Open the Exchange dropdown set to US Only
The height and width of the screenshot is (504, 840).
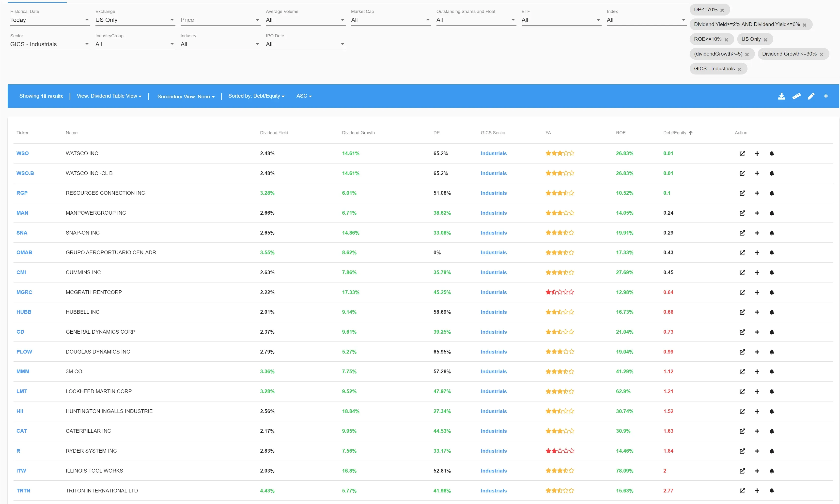click(135, 20)
